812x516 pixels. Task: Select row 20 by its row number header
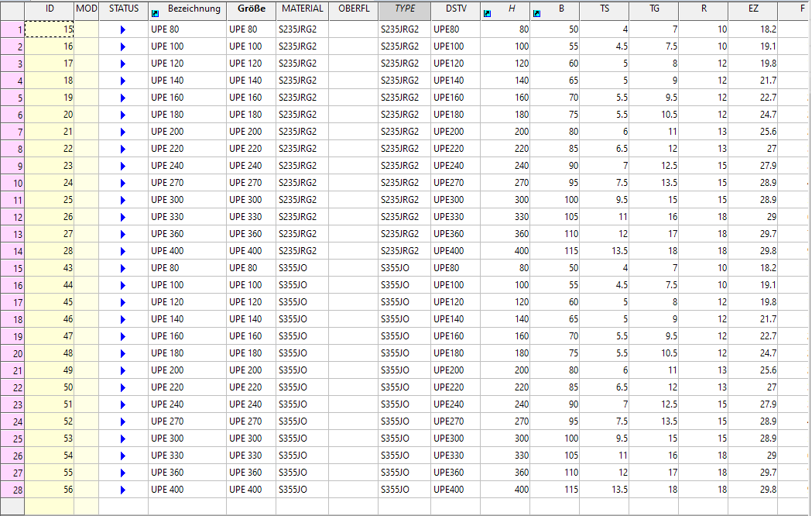point(12,353)
